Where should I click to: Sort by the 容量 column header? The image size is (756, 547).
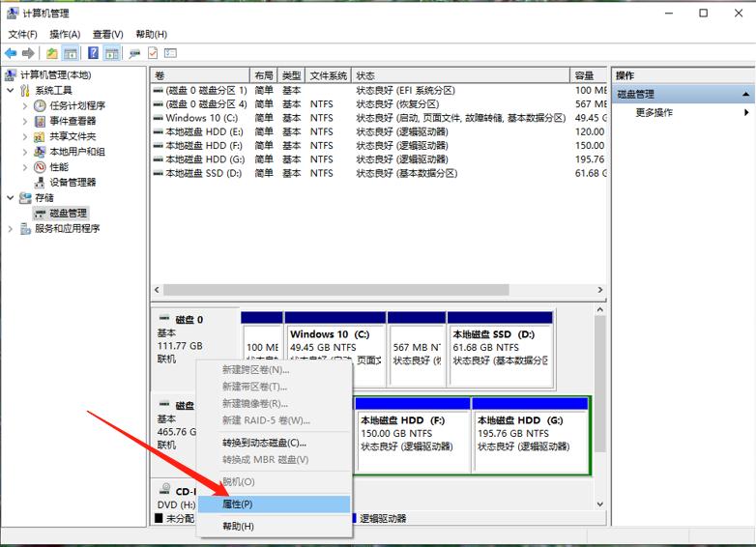click(588, 75)
